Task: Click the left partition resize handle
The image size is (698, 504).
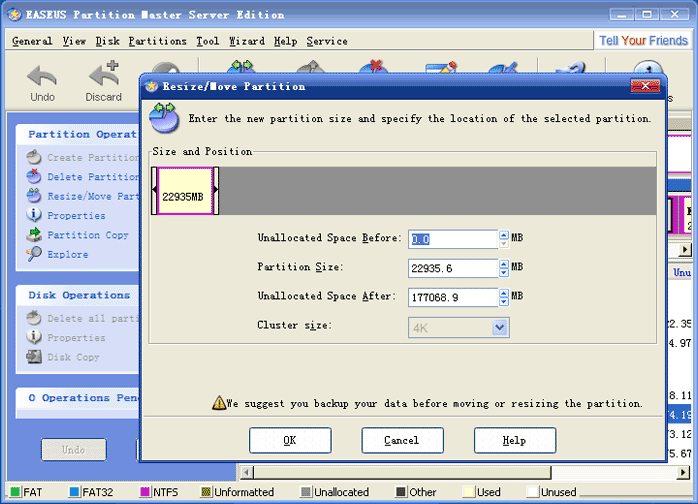Action: (x=154, y=191)
